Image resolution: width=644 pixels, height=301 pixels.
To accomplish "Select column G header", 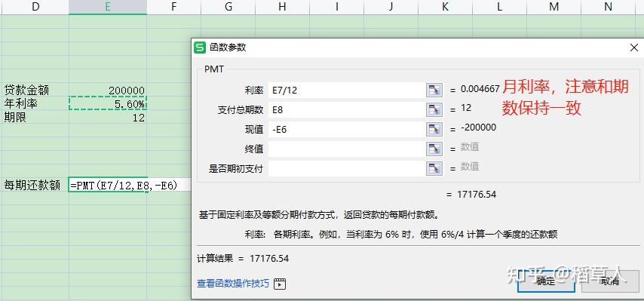I will [228, 7].
